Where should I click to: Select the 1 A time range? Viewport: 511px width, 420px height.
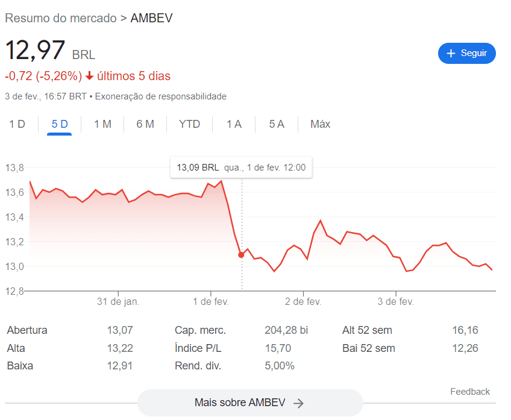(x=234, y=124)
